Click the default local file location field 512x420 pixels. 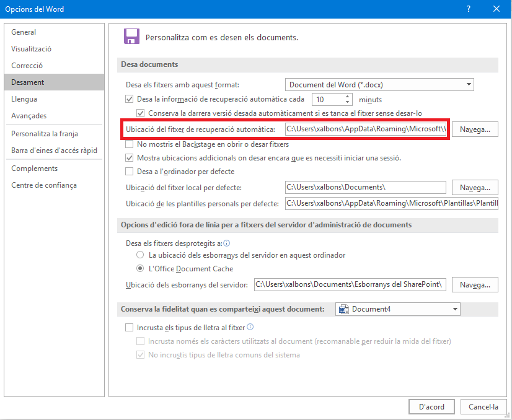[365, 188]
